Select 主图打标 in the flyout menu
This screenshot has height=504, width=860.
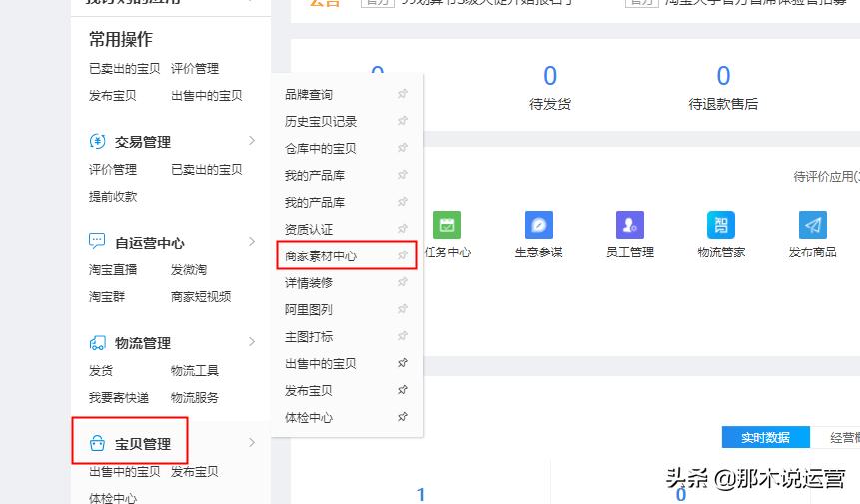coord(309,337)
